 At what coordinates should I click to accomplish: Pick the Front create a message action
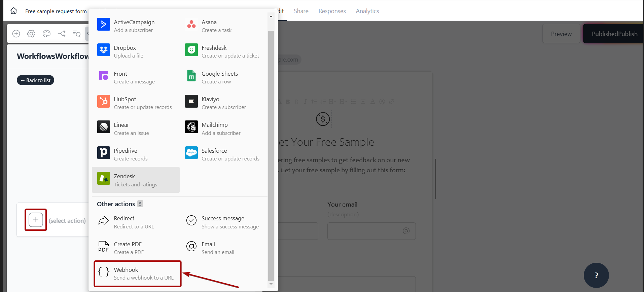(x=136, y=77)
